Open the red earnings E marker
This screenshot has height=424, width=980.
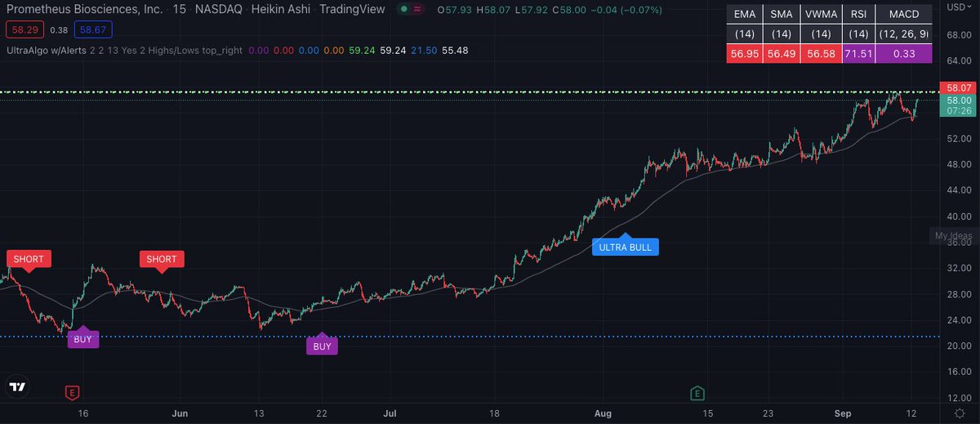(x=72, y=393)
